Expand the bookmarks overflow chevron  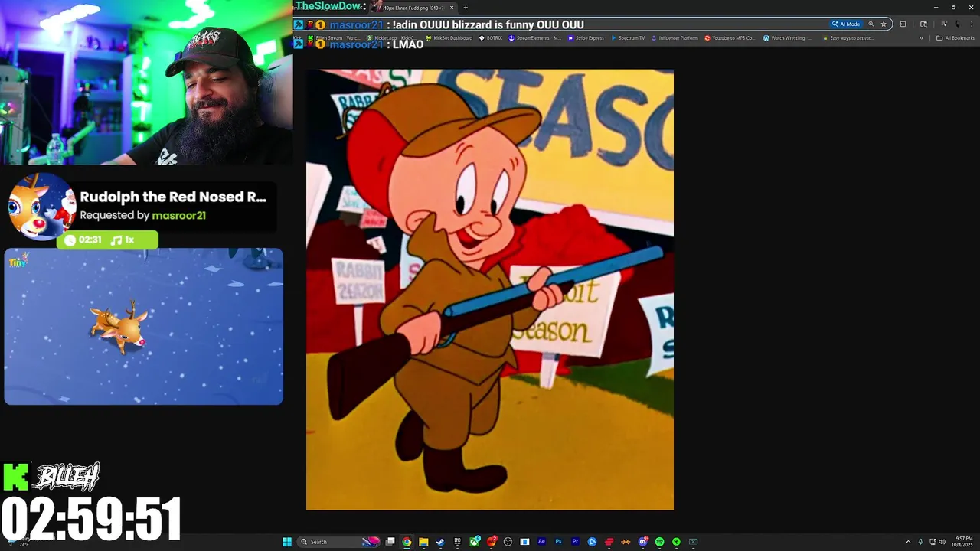click(x=921, y=37)
